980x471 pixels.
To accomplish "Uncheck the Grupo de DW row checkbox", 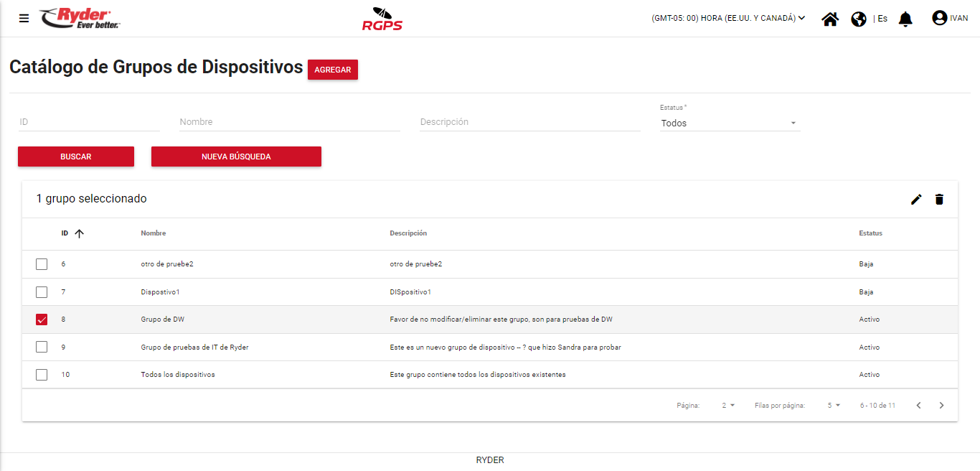I will coord(42,320).
